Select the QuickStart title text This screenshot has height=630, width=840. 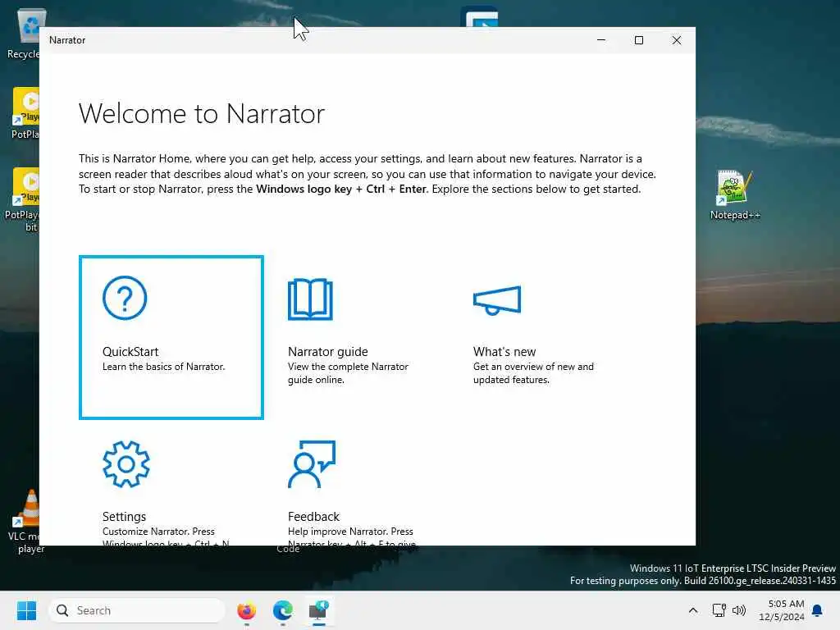pyautogui.click(x=130, y=351)
